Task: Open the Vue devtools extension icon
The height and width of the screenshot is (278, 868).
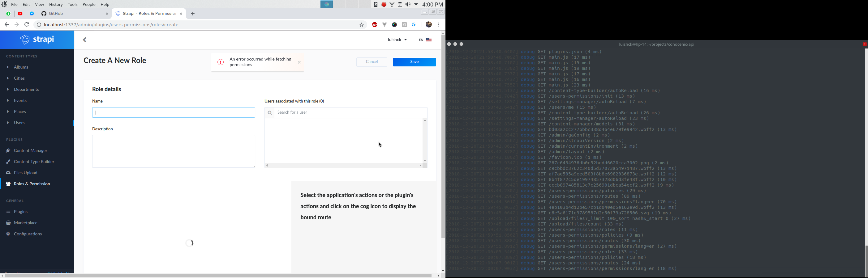Action: coord(385,25)
